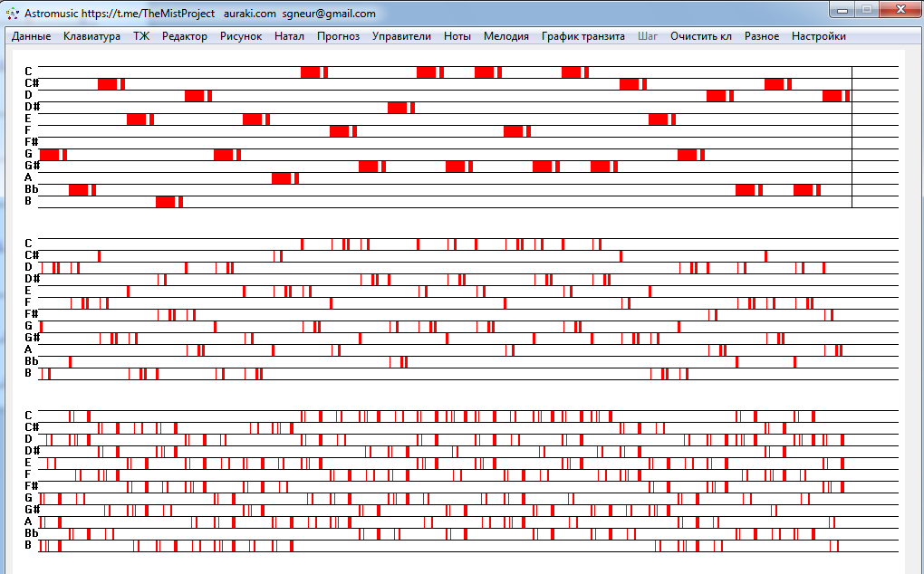This screenshot has width=924, height=574.
Task: Open the Мелодия menu
Action: tap(506, 36)
